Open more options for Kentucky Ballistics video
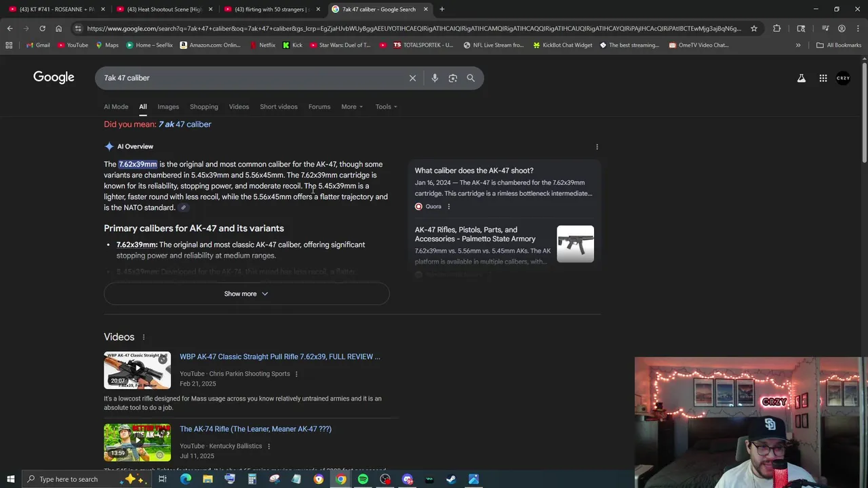 tap(269, 446)
